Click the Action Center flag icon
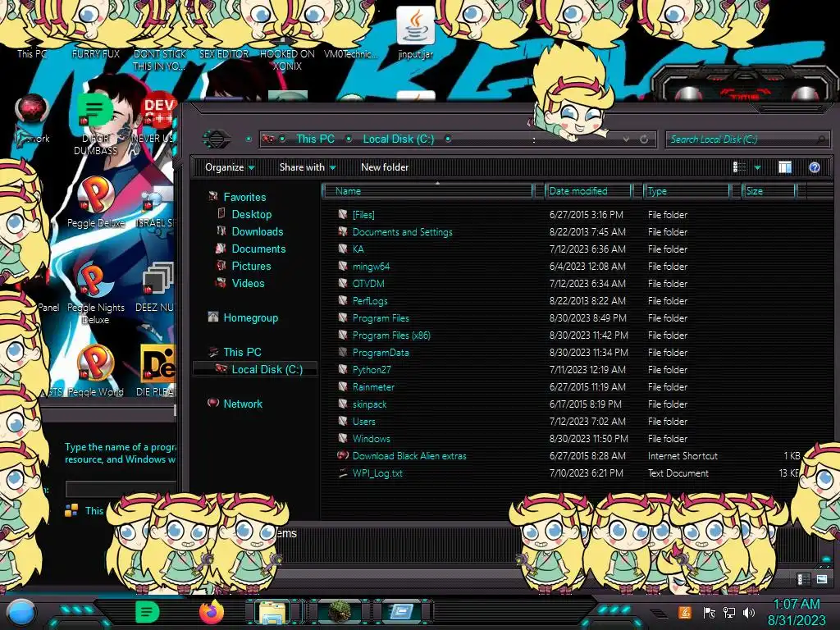840x630 pixels. [710, 612]
